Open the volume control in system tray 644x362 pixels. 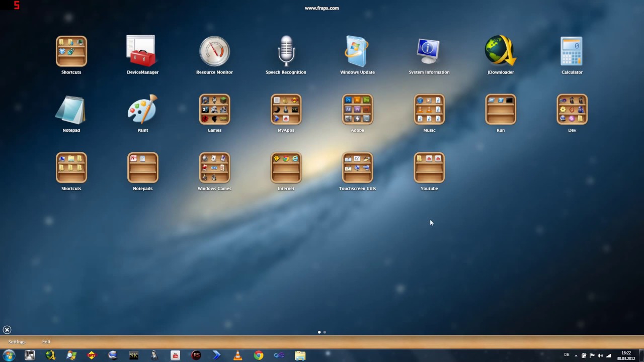coord(600,356)
